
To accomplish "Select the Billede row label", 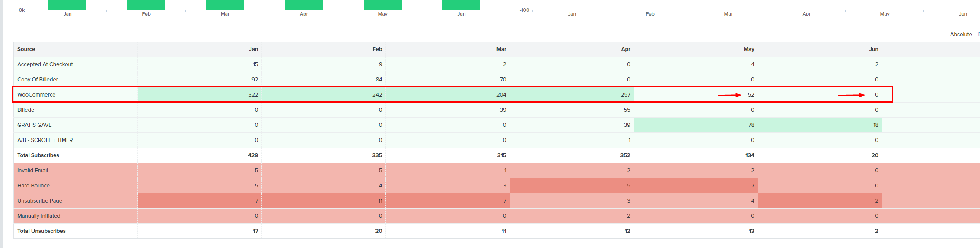I will (25, 110).
